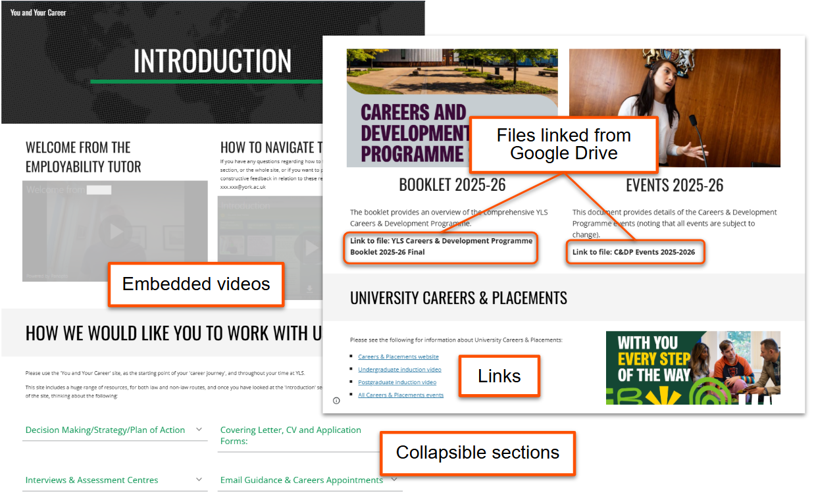Click the Powered by Panopto label on video
This screenshot has height=504, width=816.
coord(46,276)
